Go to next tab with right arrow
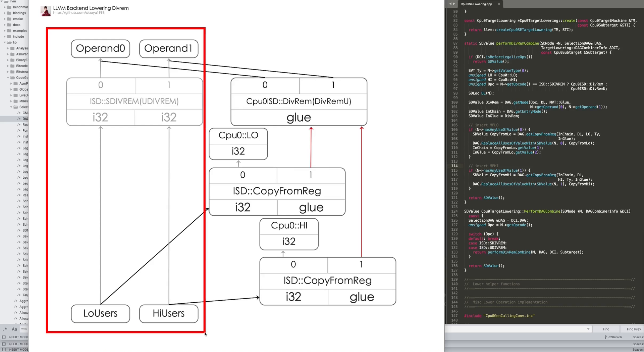 click(x=454, y=4)
